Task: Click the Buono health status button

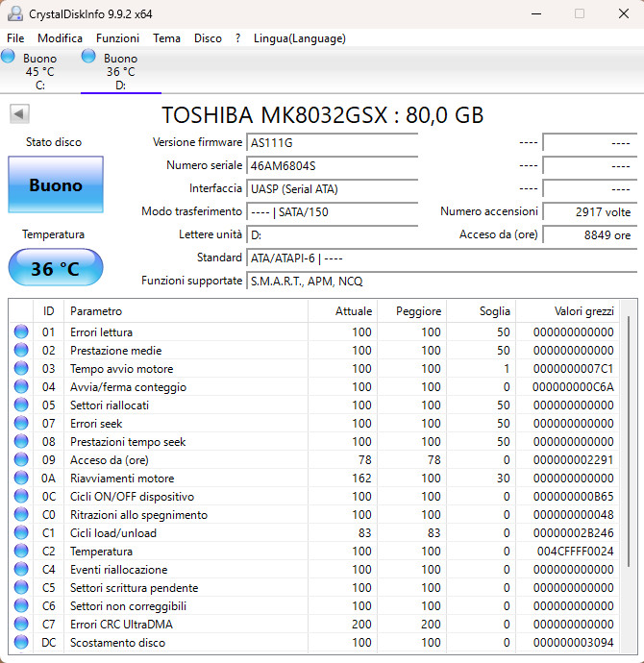Action: (x=56, y=184)
